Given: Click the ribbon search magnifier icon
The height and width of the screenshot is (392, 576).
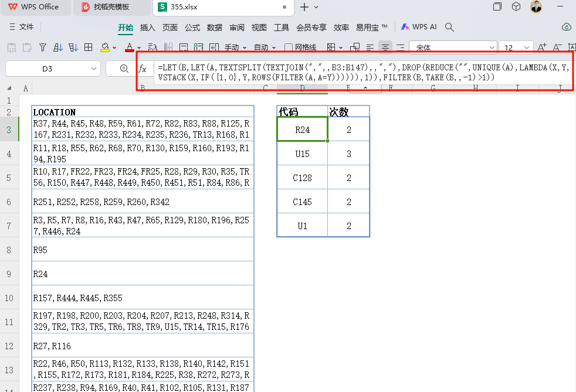Looking at the screenshot, I should pyautogui.click(x=449, y=27).
